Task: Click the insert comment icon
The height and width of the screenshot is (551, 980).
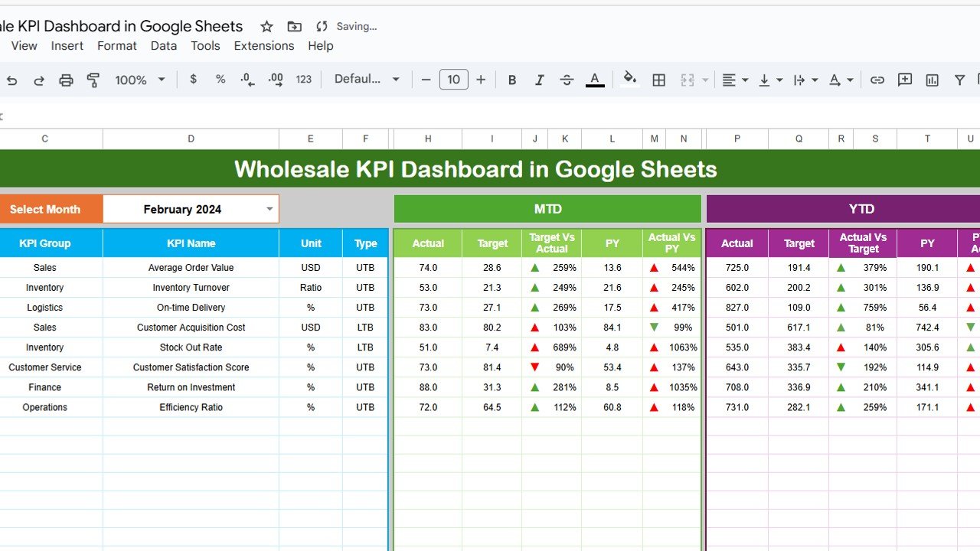Action: coord(905,80)
